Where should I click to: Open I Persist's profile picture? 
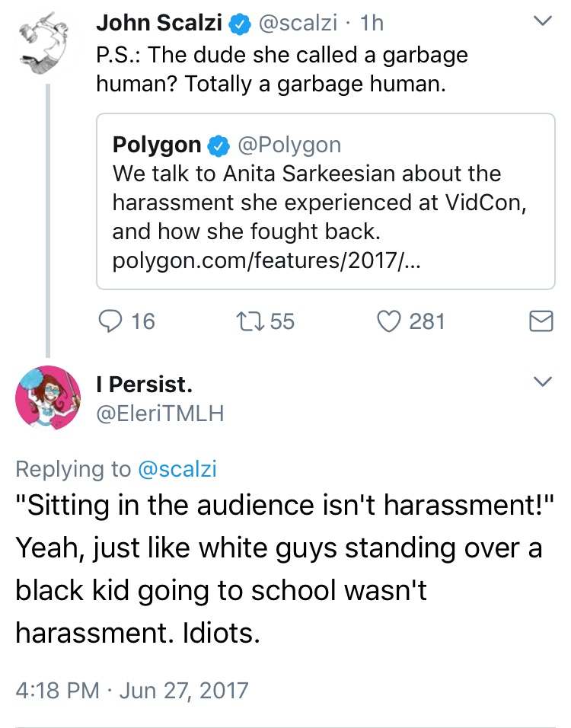pyautogui.click(x=48, y=398)
